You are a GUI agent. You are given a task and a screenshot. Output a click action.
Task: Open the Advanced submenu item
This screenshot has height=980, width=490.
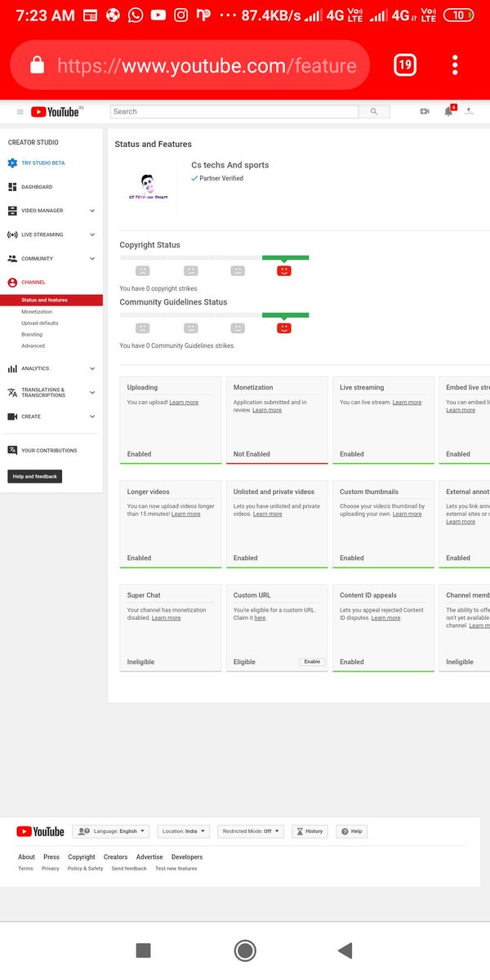(x=33, y=346)
